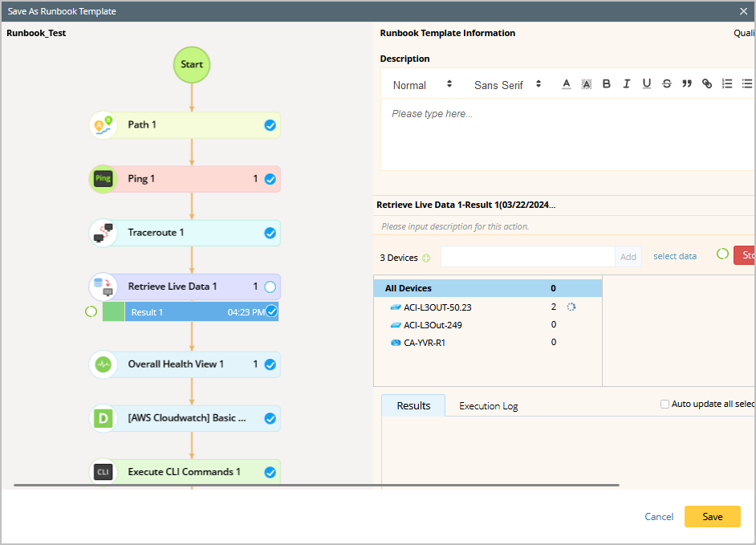Enable Auto update all selected checkbox
This screenshot has height=545, width=756.
pyautogui.click(x=665, y=405)
